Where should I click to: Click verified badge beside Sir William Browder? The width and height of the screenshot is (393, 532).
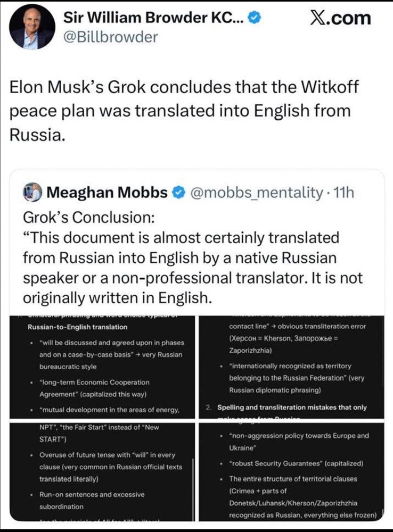(x=256, y=18)
